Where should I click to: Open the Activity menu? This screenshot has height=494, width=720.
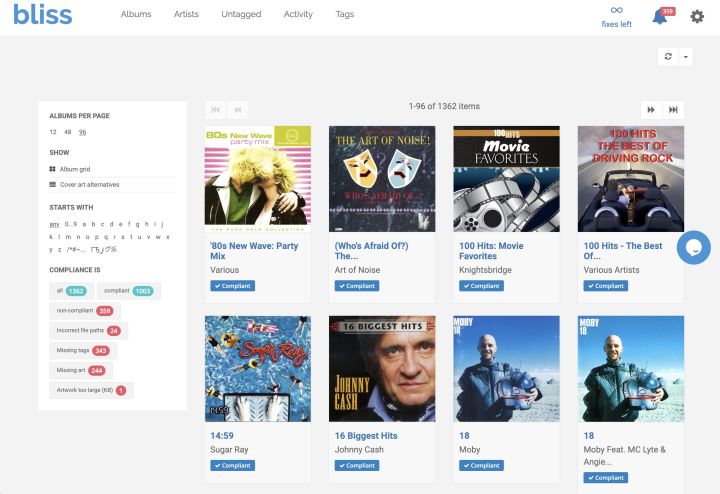[x=298, y=14]
